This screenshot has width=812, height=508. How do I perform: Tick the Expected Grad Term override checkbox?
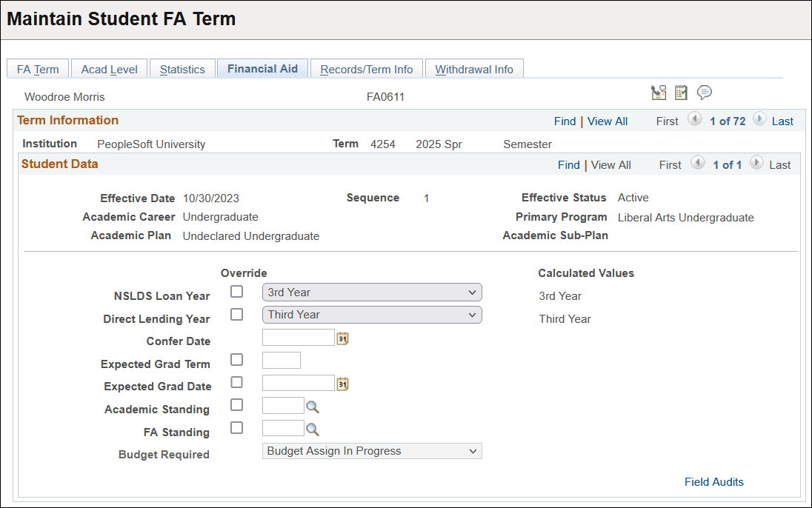236,359
